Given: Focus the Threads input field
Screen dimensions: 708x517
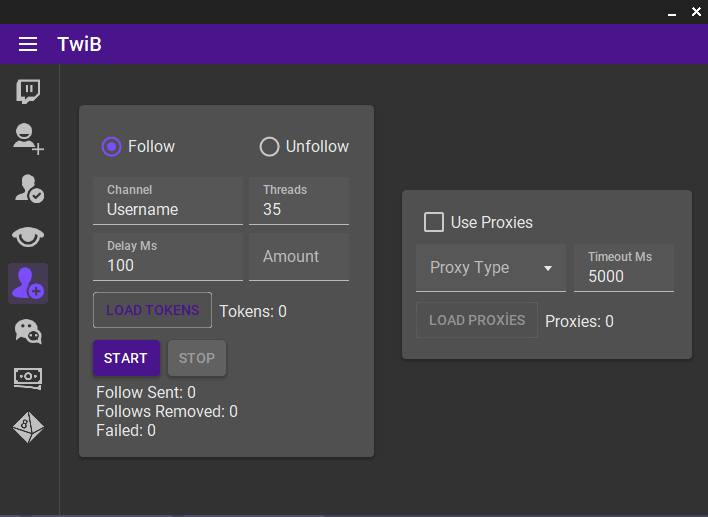Looking at the screenshot, I should 299,201.
